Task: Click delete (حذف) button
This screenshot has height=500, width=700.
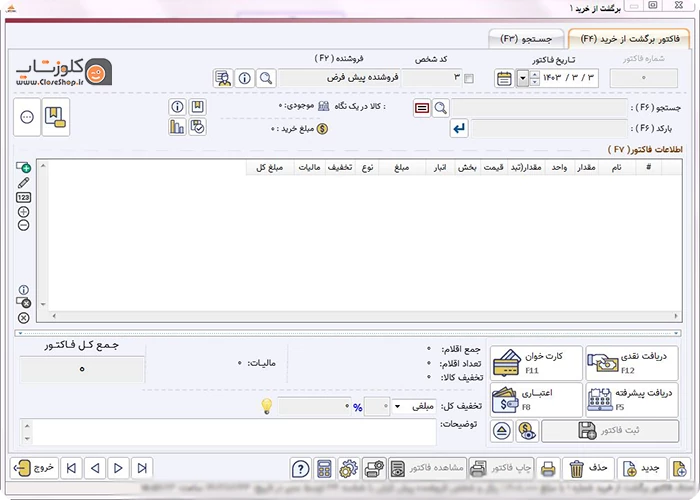Action: point(588,469)
